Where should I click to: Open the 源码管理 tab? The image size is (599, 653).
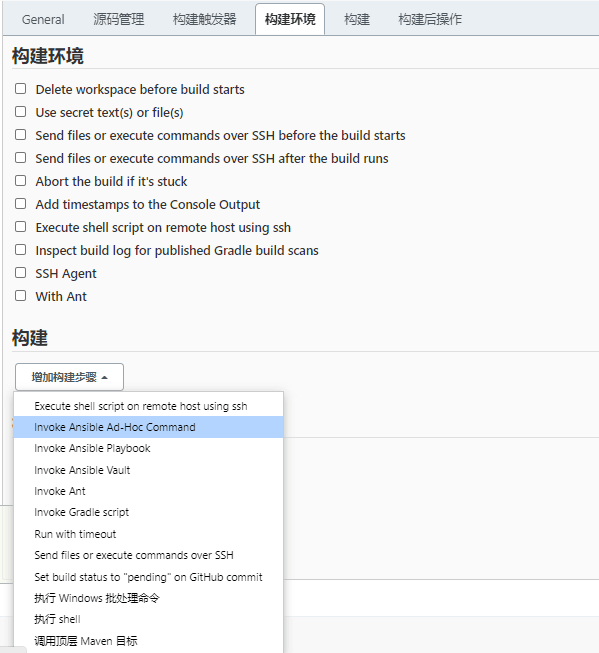[119, 20]
